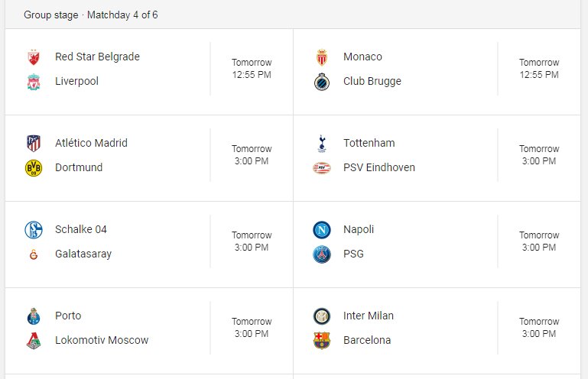
Task: Click the Liverpool club crest
Action: [x=34, y=82]
